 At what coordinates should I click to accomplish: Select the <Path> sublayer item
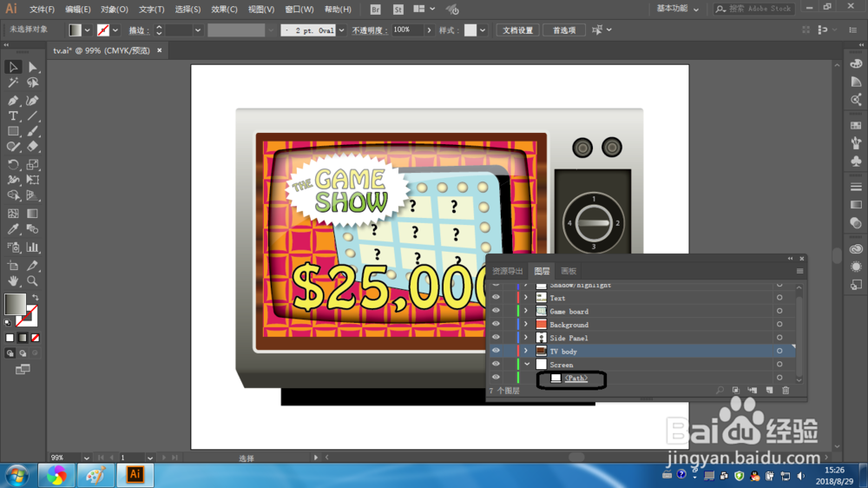pos(575,379)
